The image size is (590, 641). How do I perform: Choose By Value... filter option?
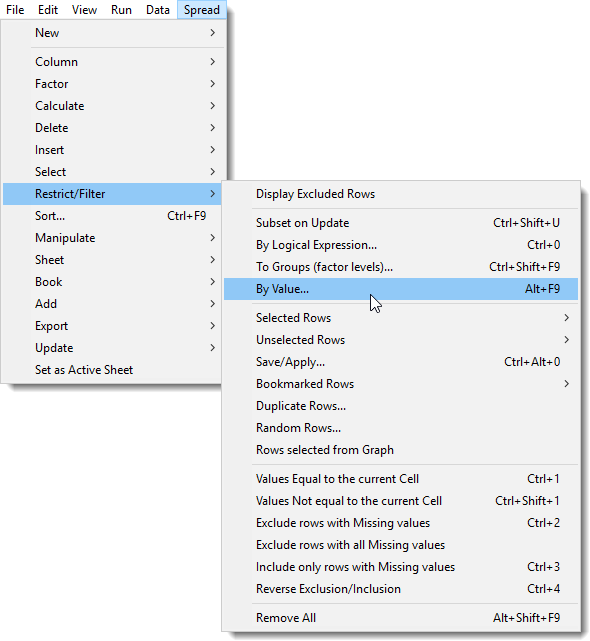pyautogui.click(x=401, y=289)
